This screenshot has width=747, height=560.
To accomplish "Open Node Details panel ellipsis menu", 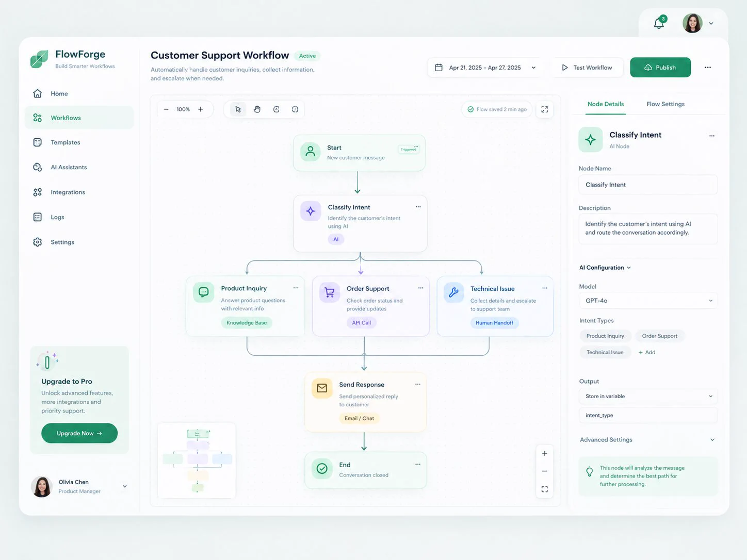I will click(x=712, y=136).
